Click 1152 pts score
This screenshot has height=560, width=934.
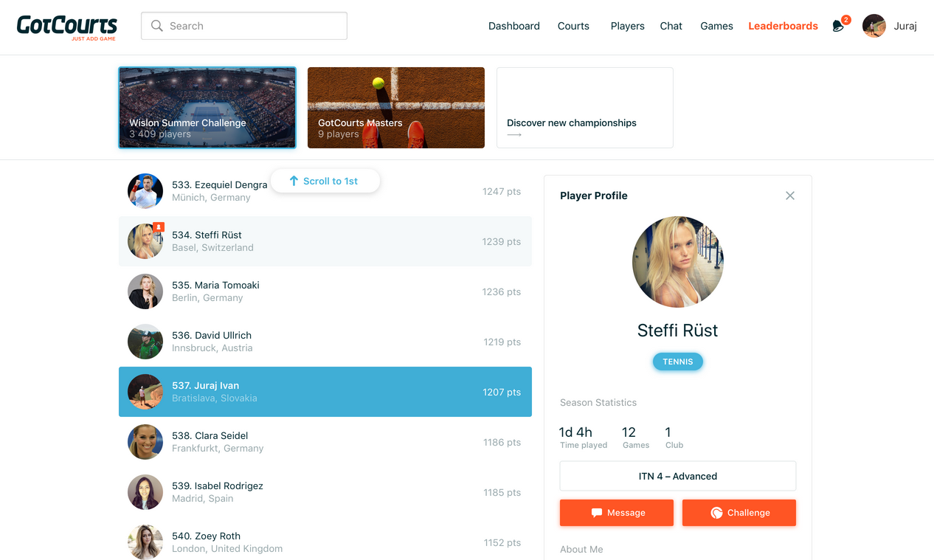point(502,542)
